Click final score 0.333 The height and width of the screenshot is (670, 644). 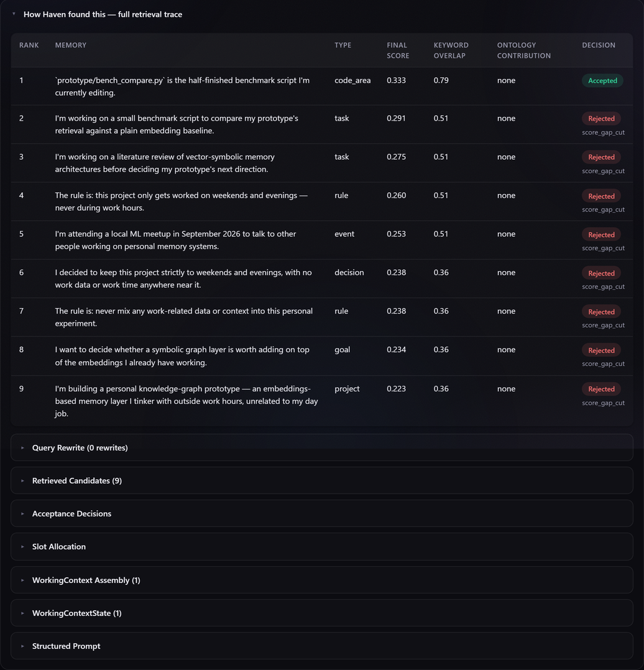coord(397,80)
